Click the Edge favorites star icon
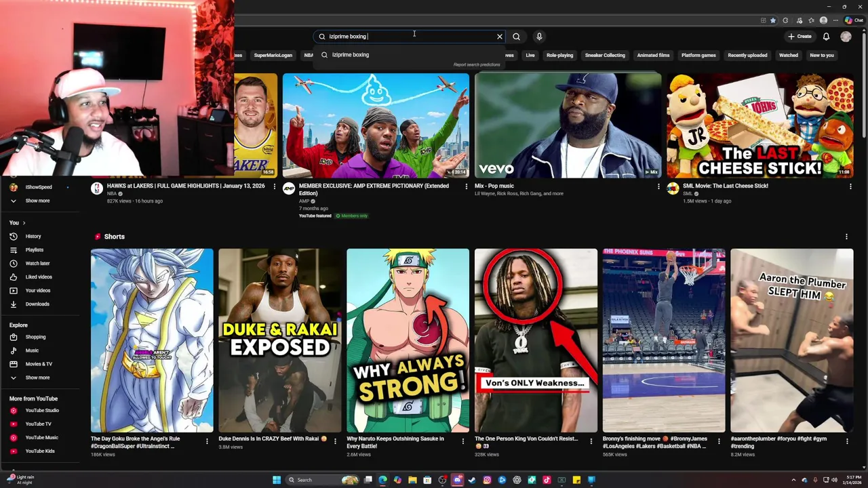 click(772, 20)
